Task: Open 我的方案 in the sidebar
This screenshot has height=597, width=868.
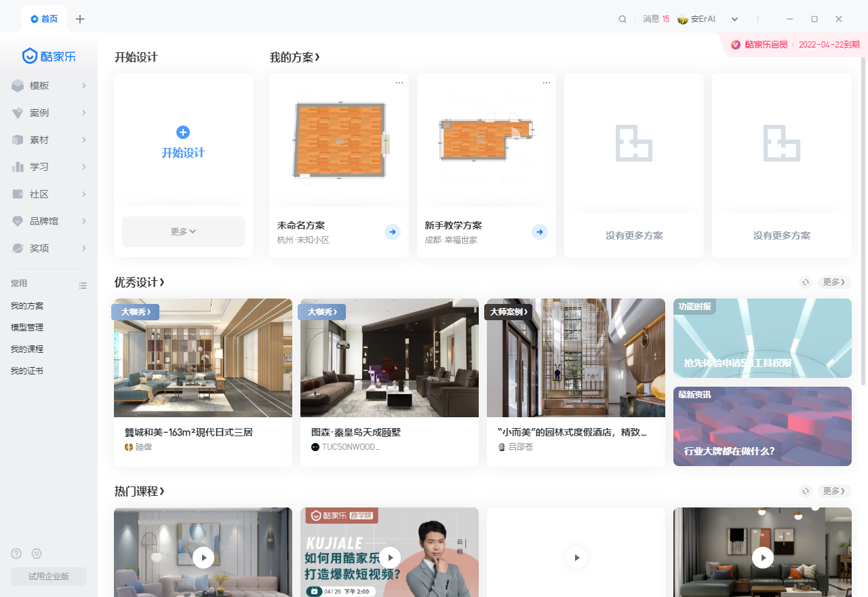Action: [27, 306]
